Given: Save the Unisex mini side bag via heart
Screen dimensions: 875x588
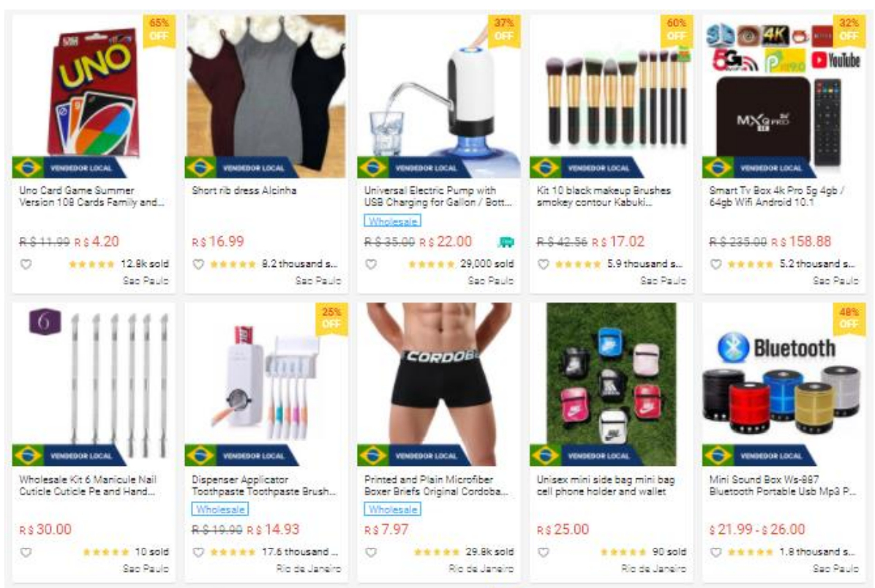Looking at the screenshot, I should [543, 552].
